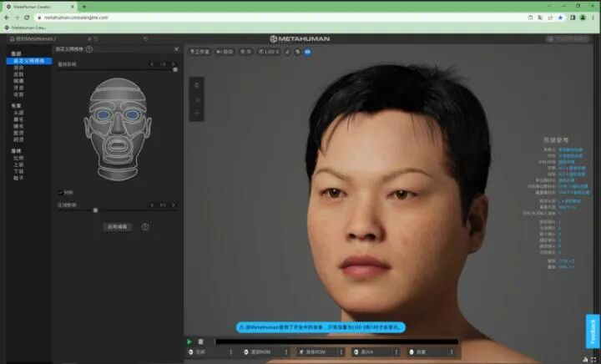Select 混合 under the face section
The image size is (601, 364).
(x=18, y=68)
